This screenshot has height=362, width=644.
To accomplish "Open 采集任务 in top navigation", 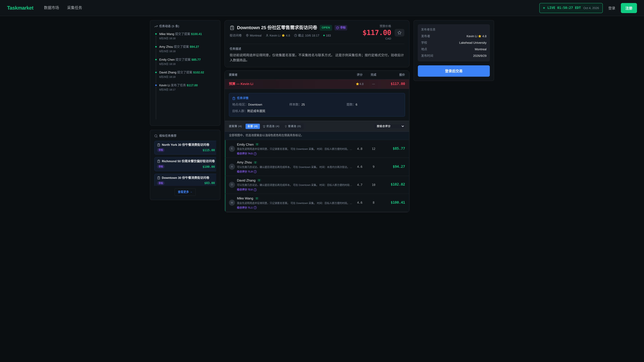I will (74, 8).
